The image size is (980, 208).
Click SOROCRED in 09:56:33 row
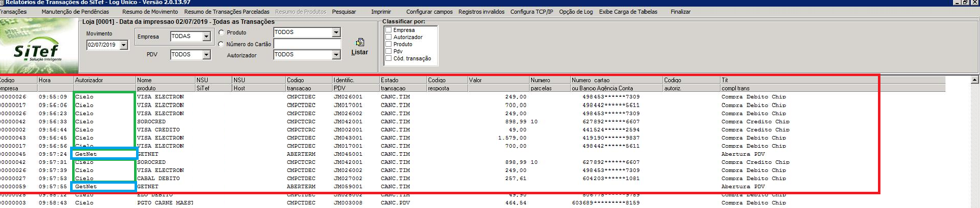(151, 121)
